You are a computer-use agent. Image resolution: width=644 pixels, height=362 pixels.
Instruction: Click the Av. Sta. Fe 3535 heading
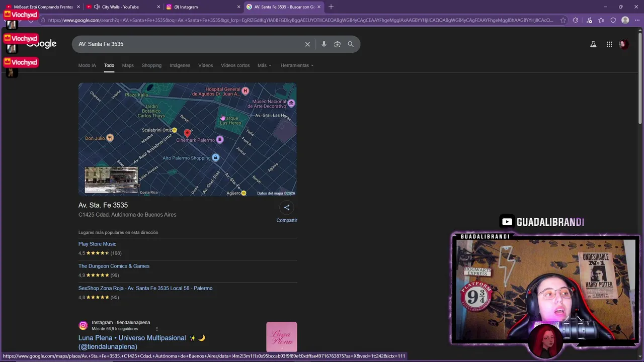point(103,205)
